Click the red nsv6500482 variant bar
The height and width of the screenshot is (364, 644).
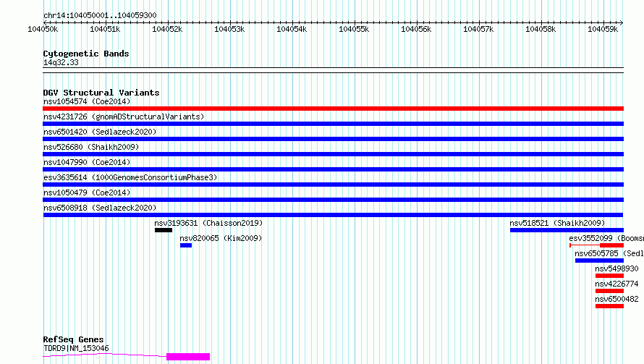609,306
